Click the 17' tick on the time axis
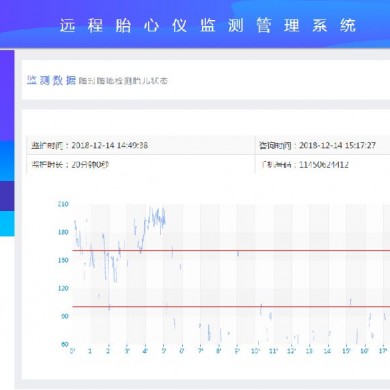This screenshot has height=390, width=390. pyautogui.click(x=383, y=351)
